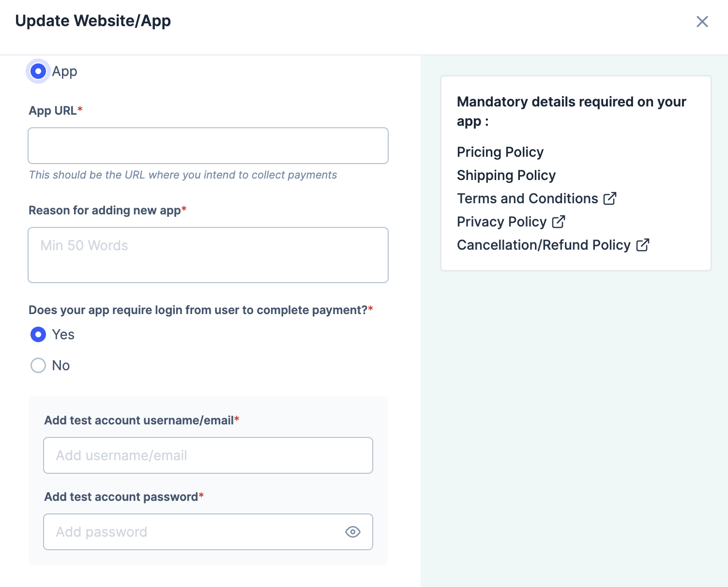Screen dimensions: 728x587
Task: Choose No for login required
Action: point(38,365)
